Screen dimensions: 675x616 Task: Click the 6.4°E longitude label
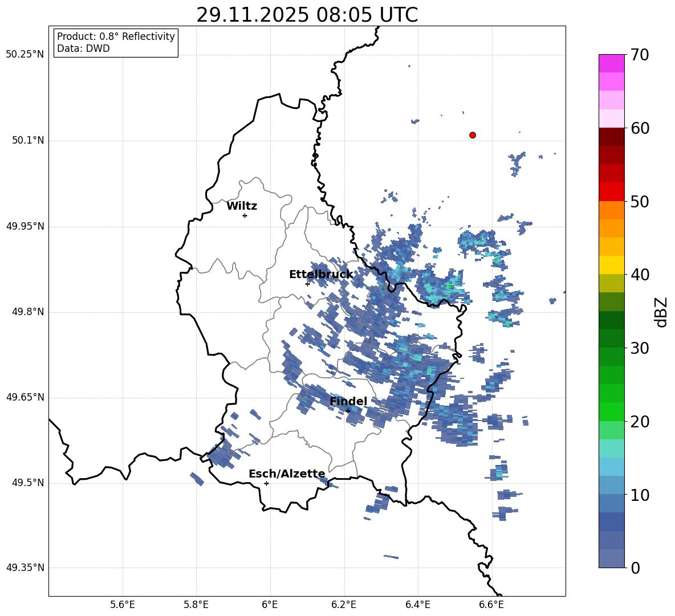point(417,605)
